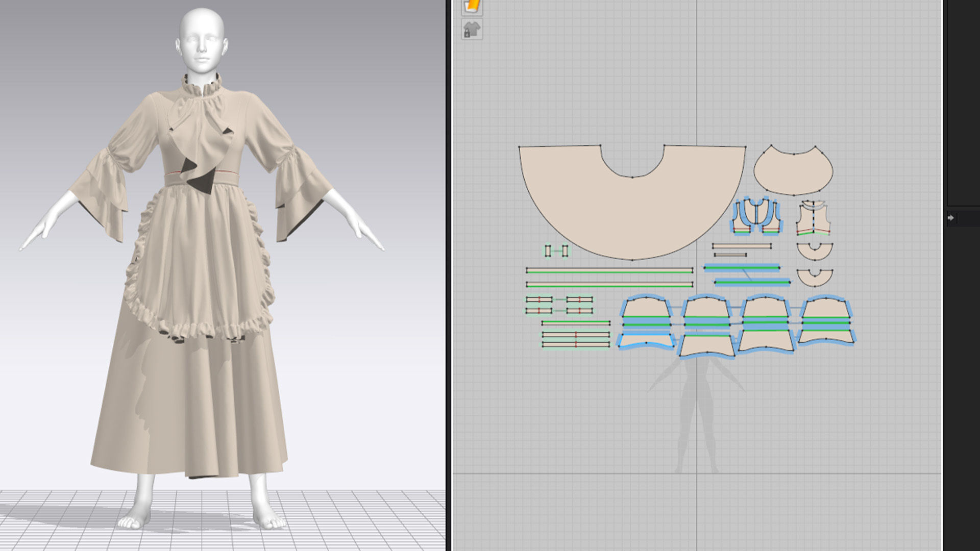The height and width of the screenshot is (551, 980).
Task: Click the gray arrow icon in dark side panel
Action: (950, 218)
